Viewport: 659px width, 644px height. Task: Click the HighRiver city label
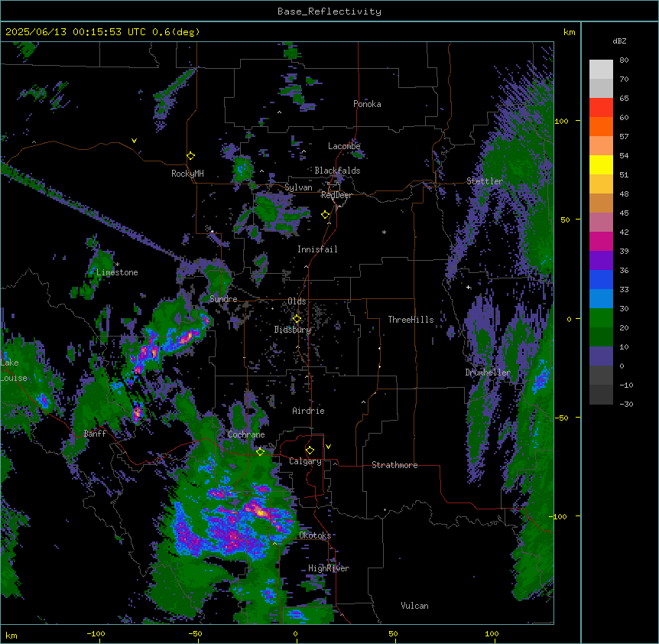point(329,569)
